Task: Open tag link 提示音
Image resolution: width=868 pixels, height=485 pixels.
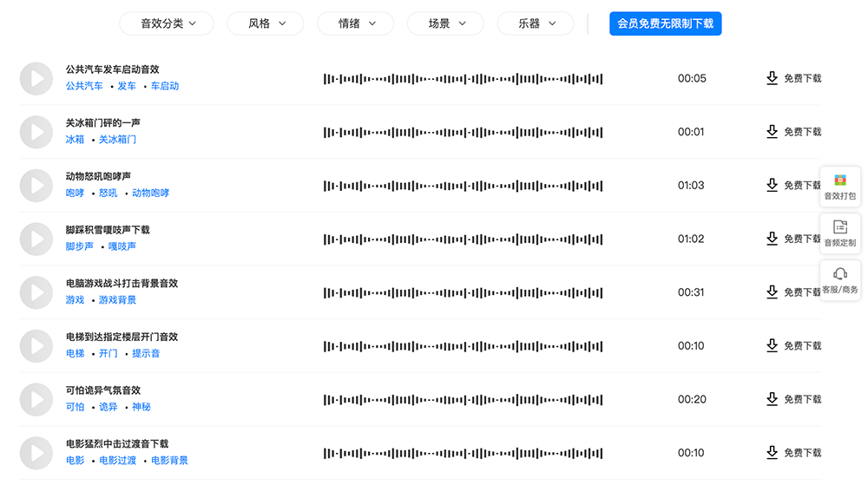Action: [x=146, y=353]
